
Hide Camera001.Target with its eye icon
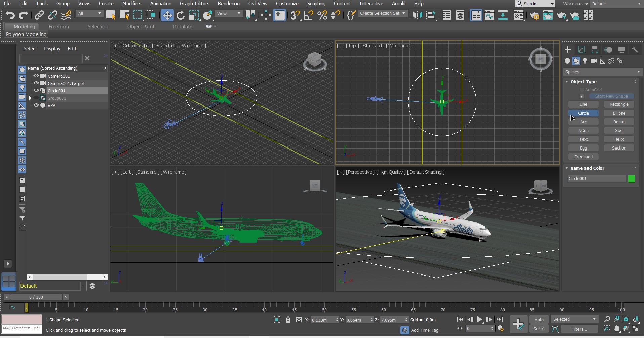tap(36, 83)
